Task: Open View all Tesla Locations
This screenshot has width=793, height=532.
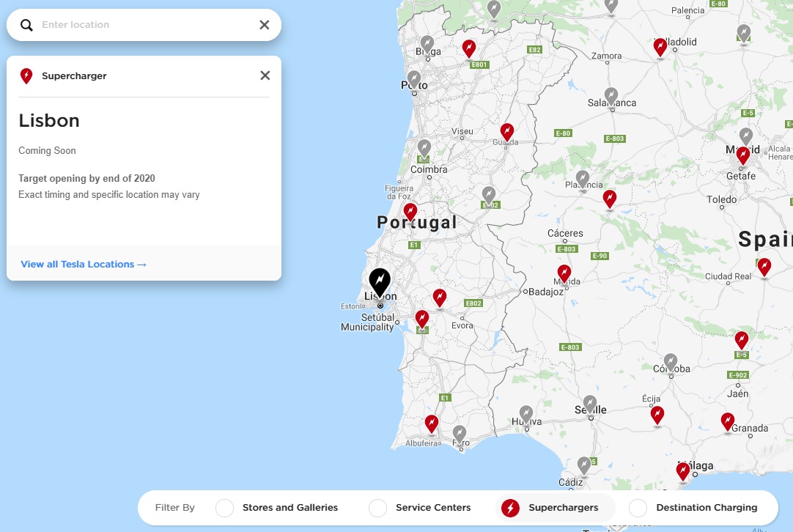Action: [83, 264]
